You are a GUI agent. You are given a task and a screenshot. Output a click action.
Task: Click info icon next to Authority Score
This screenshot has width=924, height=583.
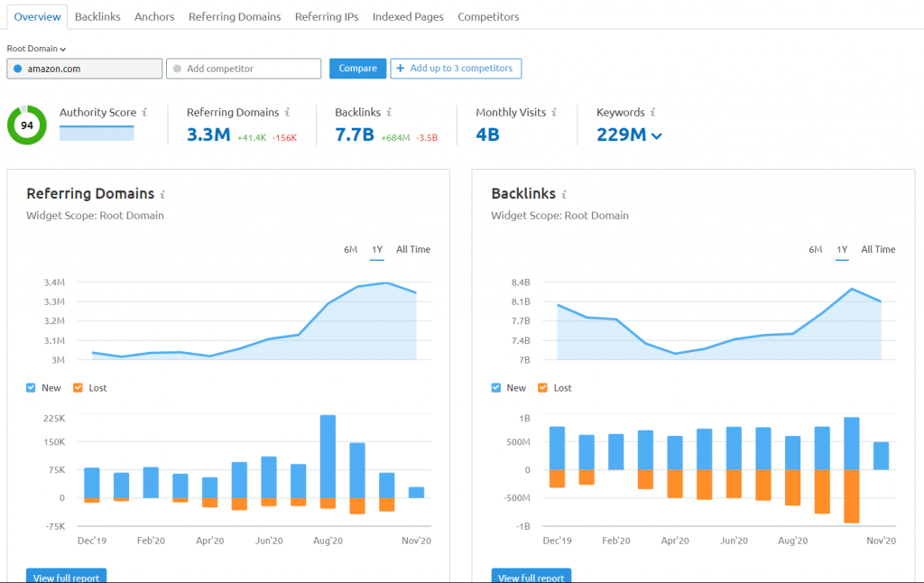144,112
